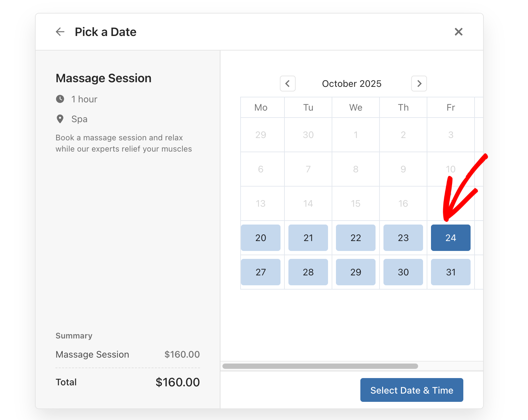
Task: Click the selected date October 24
Action: [451, 238]
